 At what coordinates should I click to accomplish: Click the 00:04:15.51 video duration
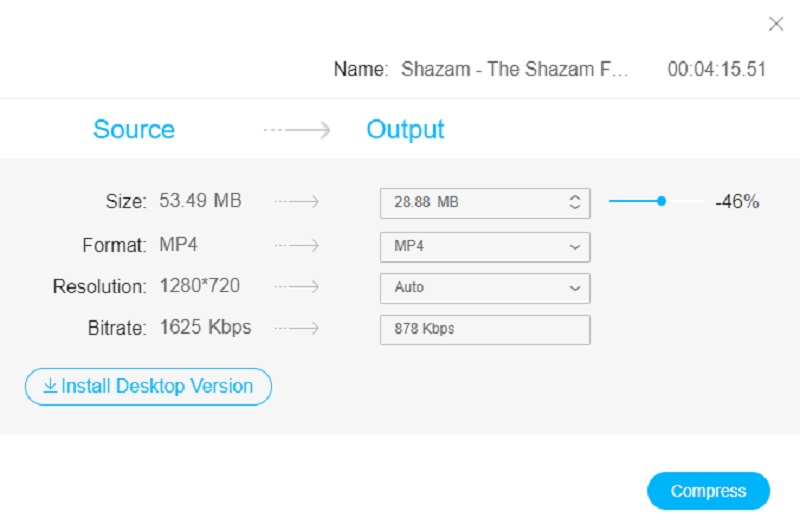tap(716, 70)
